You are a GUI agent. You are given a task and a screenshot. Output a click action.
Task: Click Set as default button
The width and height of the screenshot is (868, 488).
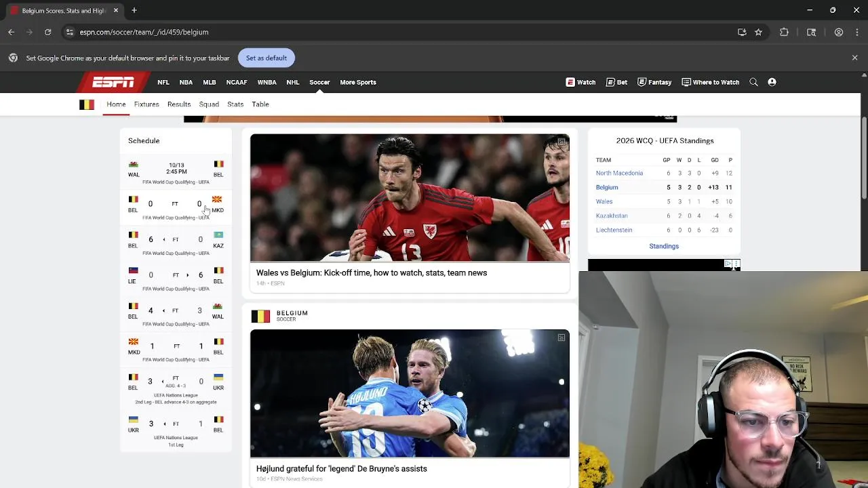pyautogui.click(x=267, y=58)
